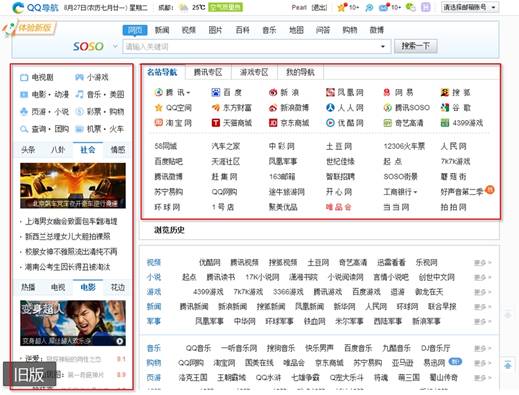Select the 图片 search tab

[x=215, y=30]
